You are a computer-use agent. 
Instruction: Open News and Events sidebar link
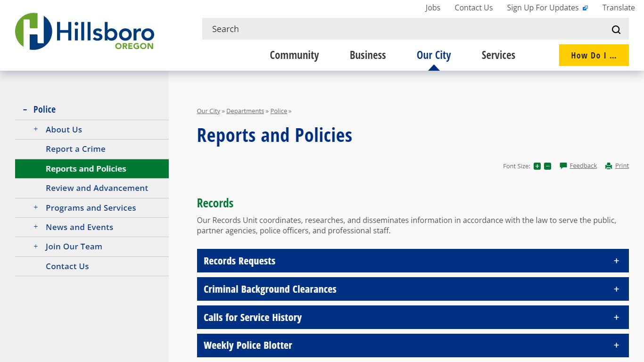point(79,227)
